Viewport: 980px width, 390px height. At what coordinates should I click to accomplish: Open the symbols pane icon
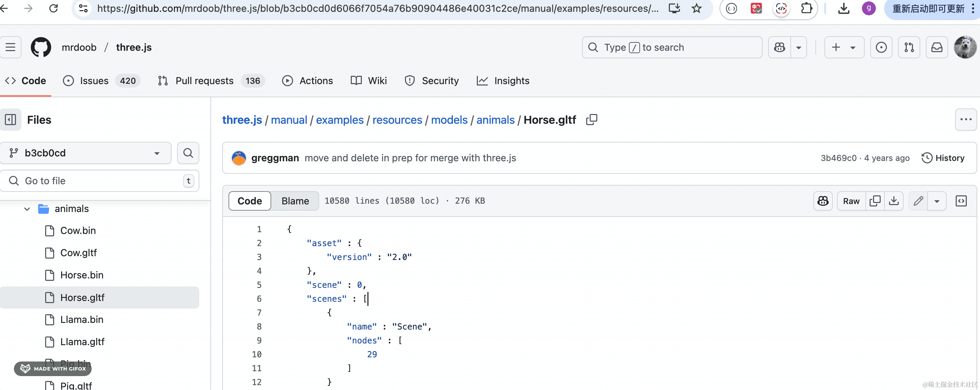[961, 201]
